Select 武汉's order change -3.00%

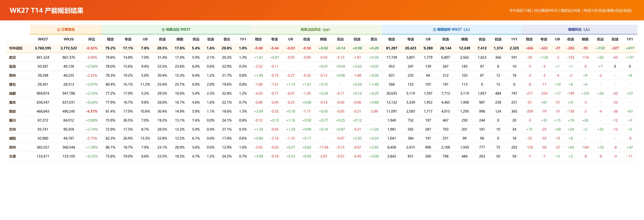92,58
